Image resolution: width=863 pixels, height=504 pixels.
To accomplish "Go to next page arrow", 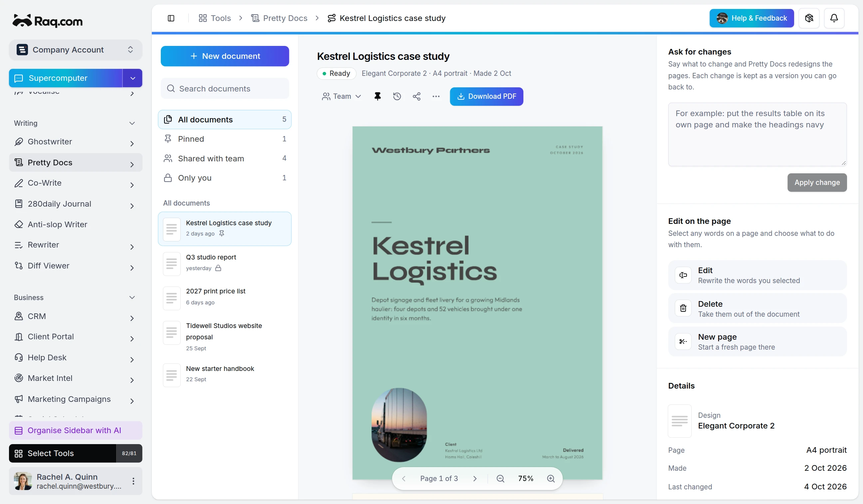I will pyautogui.click(x=475, y=478).
